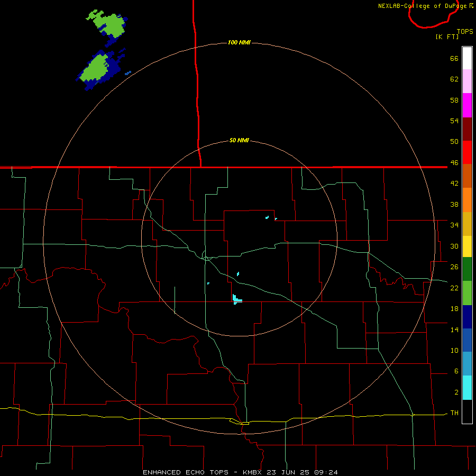476x476 pixels.
Task: Click the light pink legend swatch
Action: pos(467,81)
